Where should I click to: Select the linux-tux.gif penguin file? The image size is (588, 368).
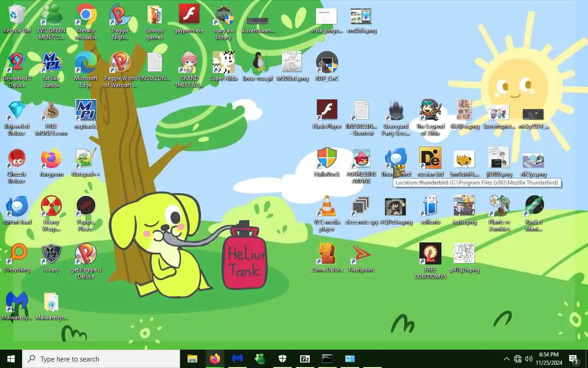click(x=258, y=67)
